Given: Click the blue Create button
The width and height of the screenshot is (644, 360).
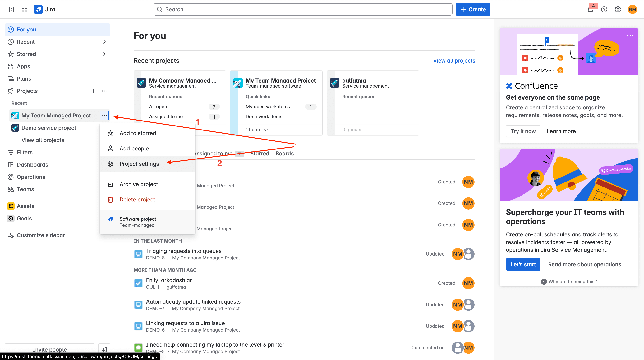Looking at the screenshot, I should pos(473,10).
